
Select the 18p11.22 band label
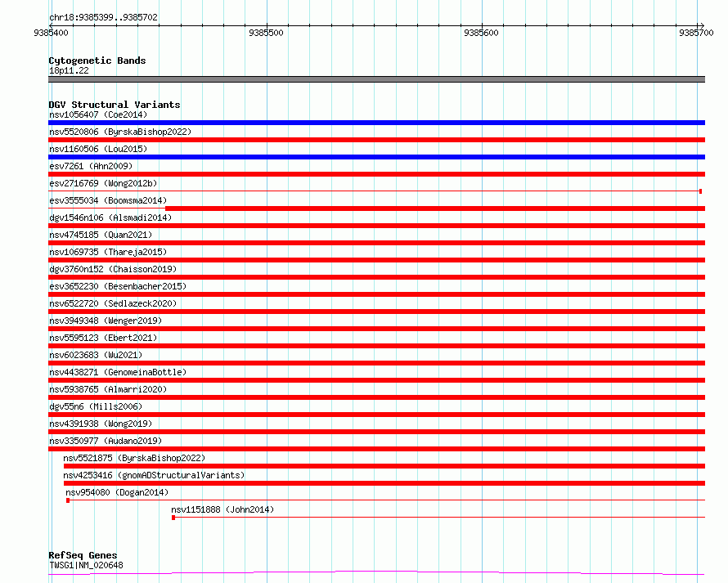point(69,70)
